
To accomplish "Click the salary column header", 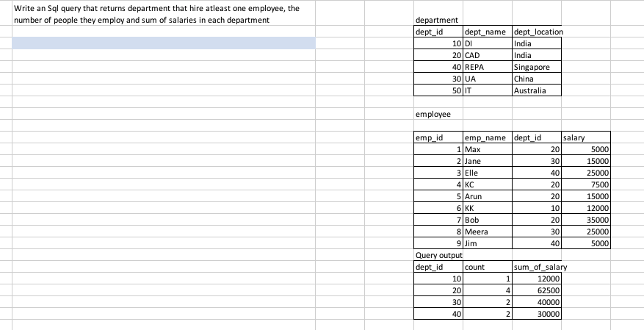I will click(586, 137).
